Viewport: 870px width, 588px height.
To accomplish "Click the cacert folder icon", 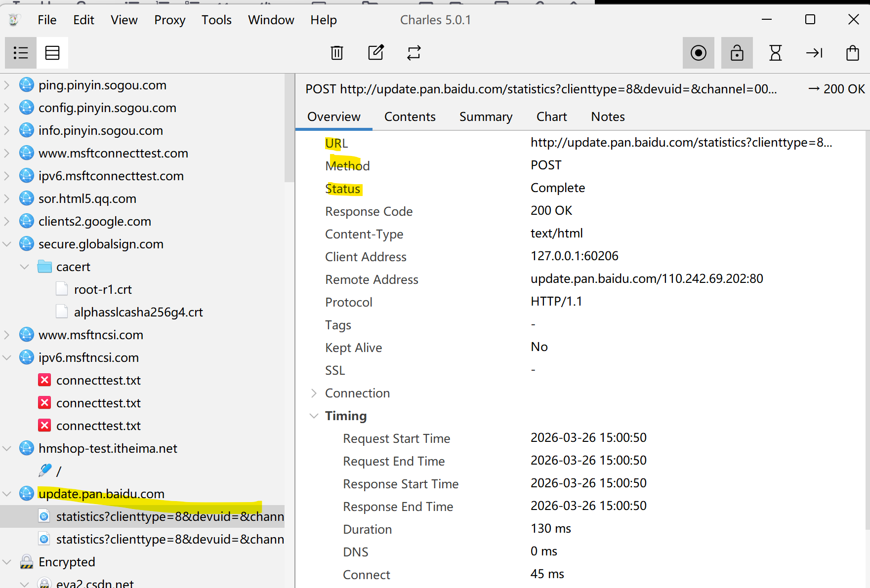I will pos(44,267).
